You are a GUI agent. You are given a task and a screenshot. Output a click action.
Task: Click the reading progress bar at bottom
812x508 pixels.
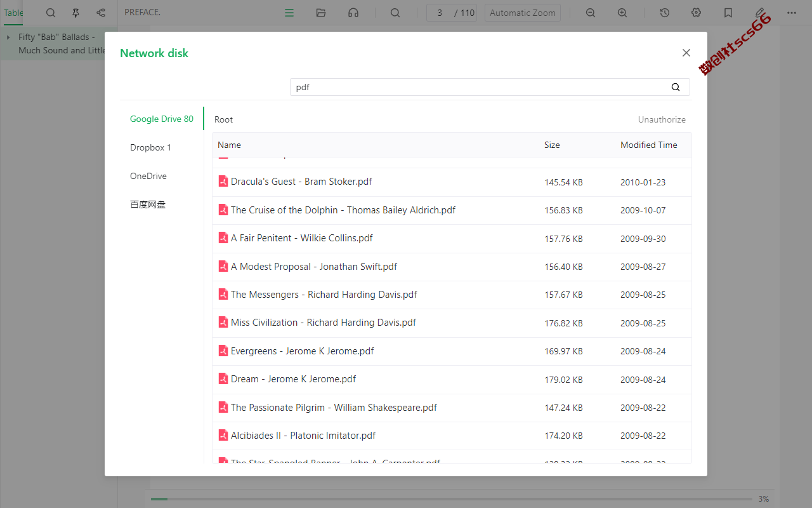click(x=451, y=499)
